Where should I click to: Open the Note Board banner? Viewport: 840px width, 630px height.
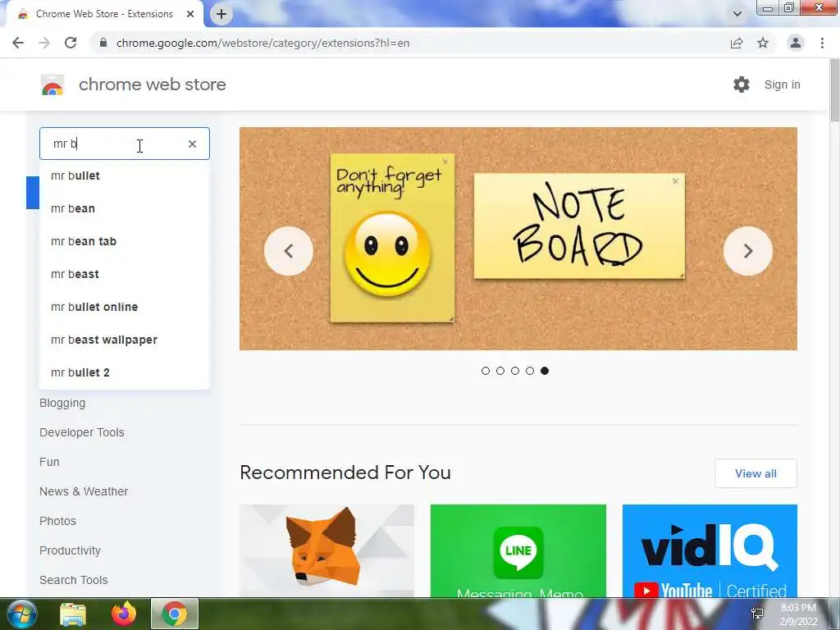pos(518,239)
